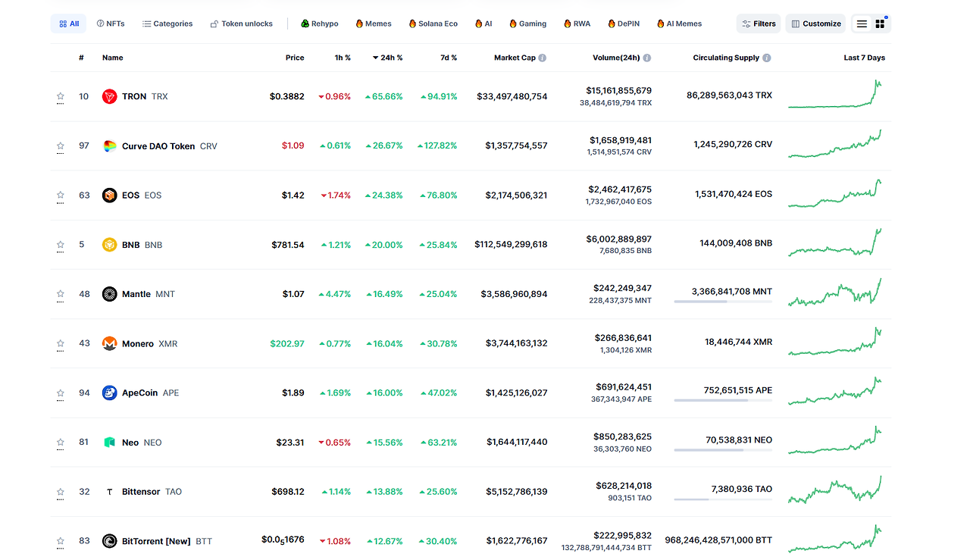
Task: Filter by Solana Eco category
Action: pos(433,23)
